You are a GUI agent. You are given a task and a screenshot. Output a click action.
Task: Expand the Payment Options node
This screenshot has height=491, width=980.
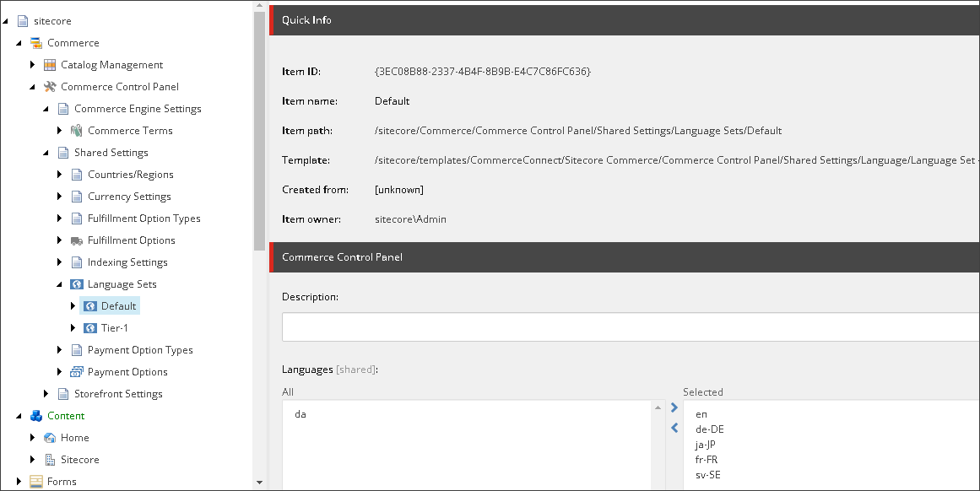59,372
